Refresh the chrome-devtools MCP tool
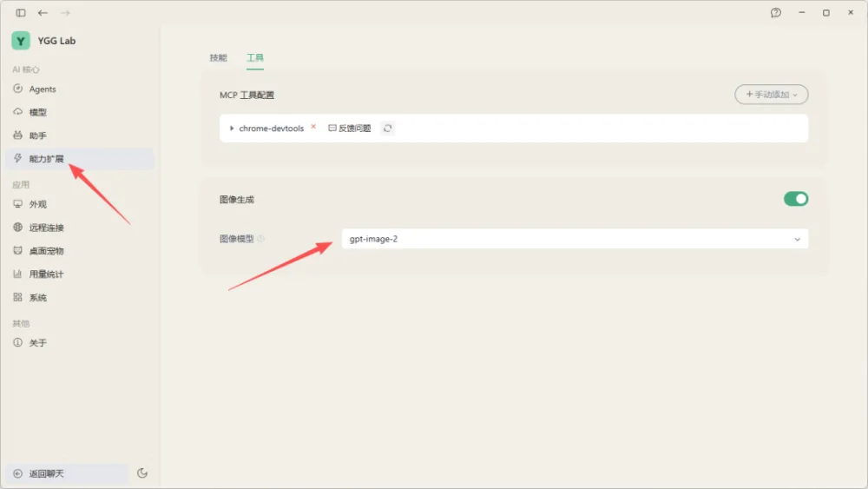 (x=387, y=129)
